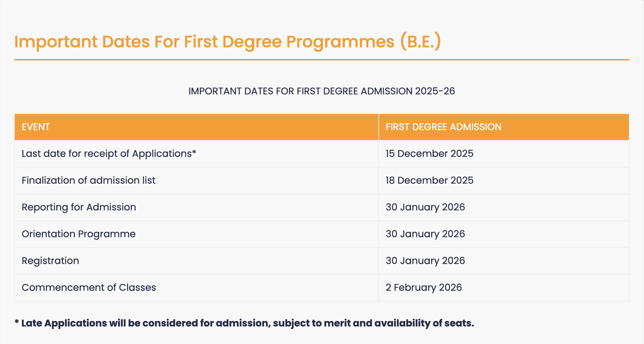Screen dimensions: 644x344
Task: Click the 15 December 2025 date cell
Action: point(504,154)
